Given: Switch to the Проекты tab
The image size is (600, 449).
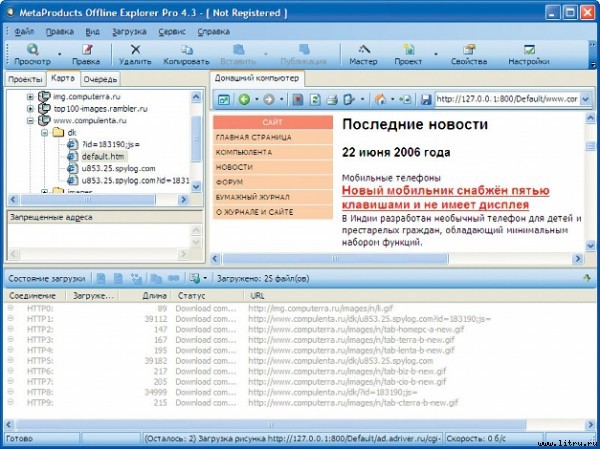Looking at the screenshot, I should click(24, 78).
